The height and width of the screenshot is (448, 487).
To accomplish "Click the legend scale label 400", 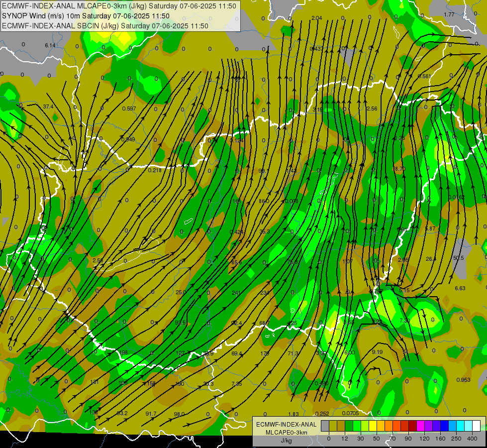I will click(x=472, y=439).
